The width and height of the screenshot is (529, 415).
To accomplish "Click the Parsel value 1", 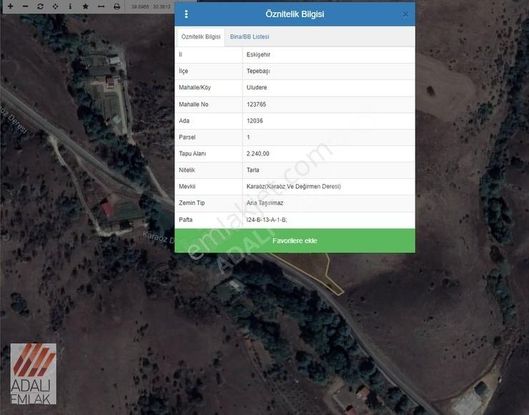I will [248, 137].
